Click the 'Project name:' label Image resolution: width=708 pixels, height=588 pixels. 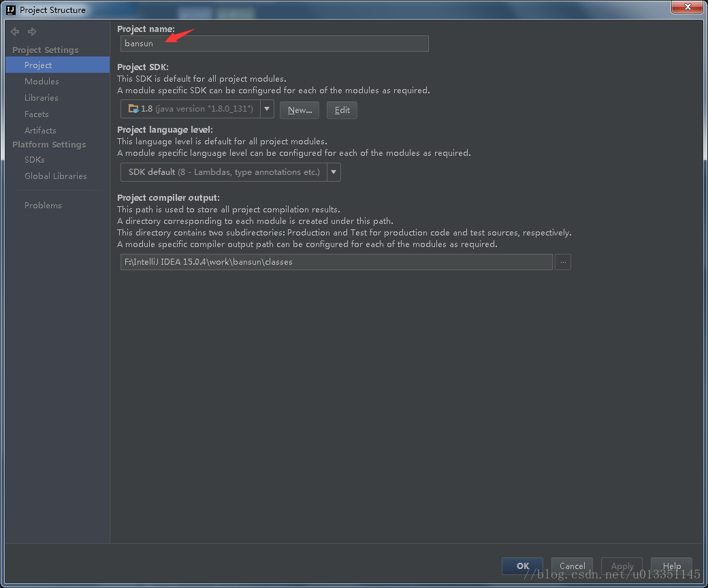pyautogui.click(x=146, y=29)
